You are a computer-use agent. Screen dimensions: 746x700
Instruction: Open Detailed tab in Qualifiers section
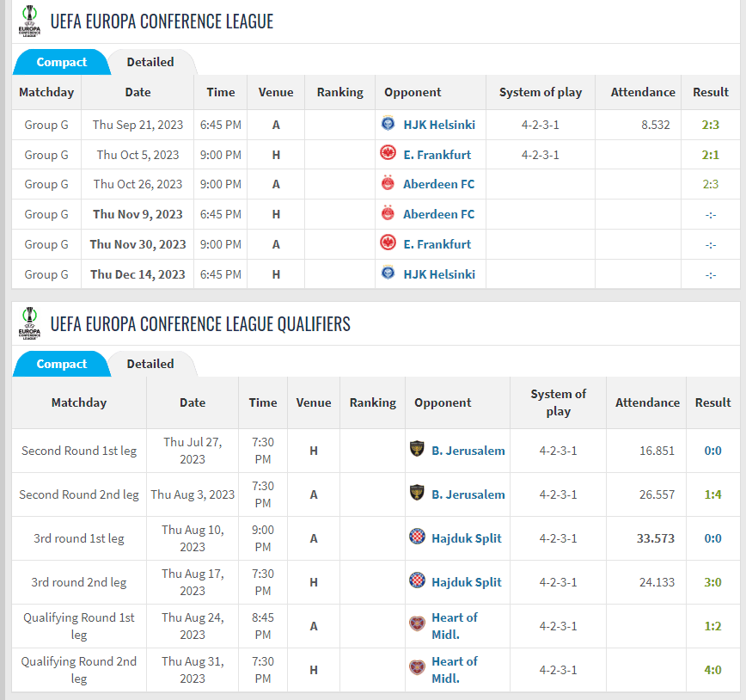click(150, 364)
